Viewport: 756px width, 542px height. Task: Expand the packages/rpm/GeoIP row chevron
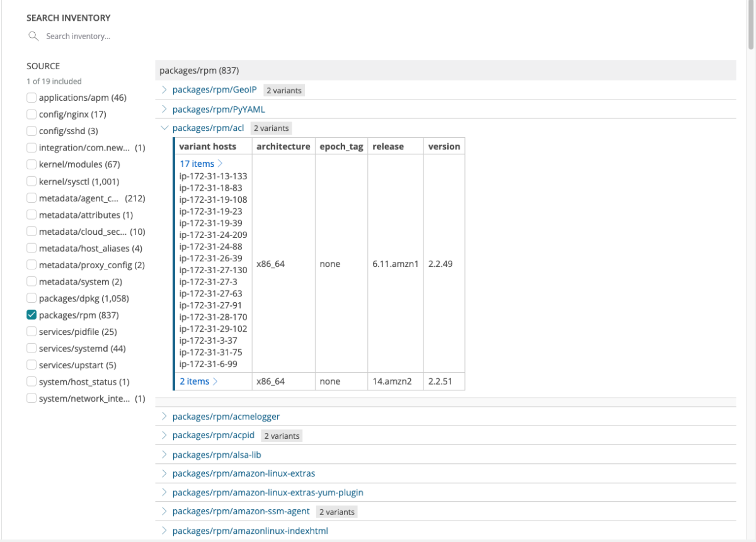pos(164,90)
